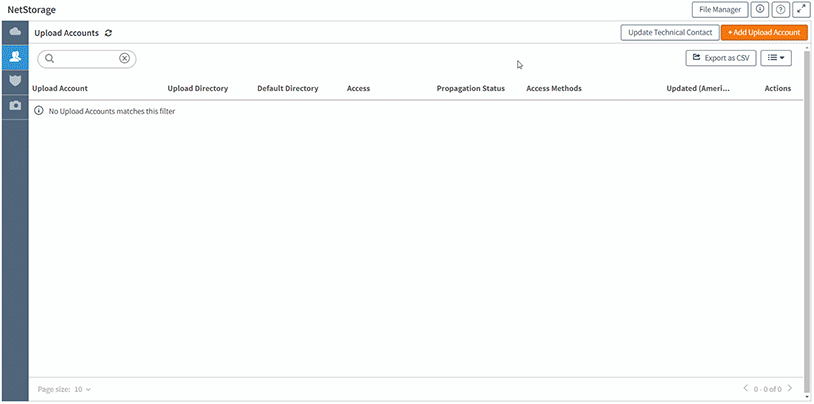Export the table as CSV

pos(720,59)
